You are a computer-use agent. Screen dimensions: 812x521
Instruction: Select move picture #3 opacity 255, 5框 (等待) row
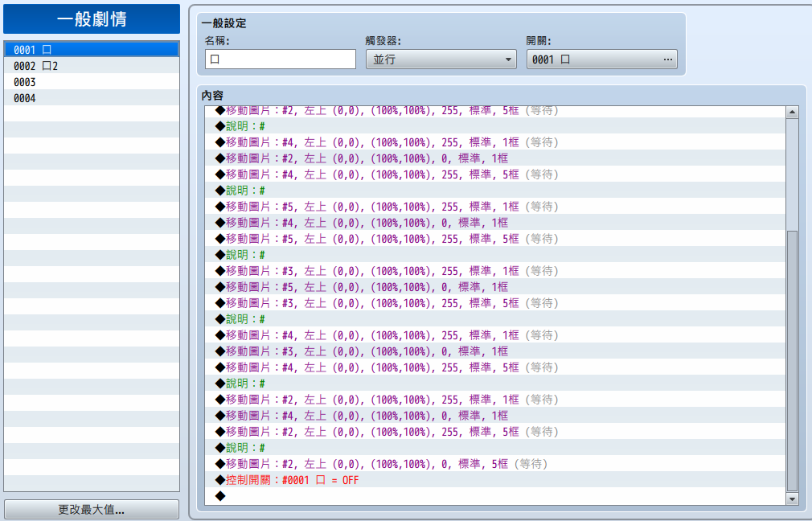(495, 303)
